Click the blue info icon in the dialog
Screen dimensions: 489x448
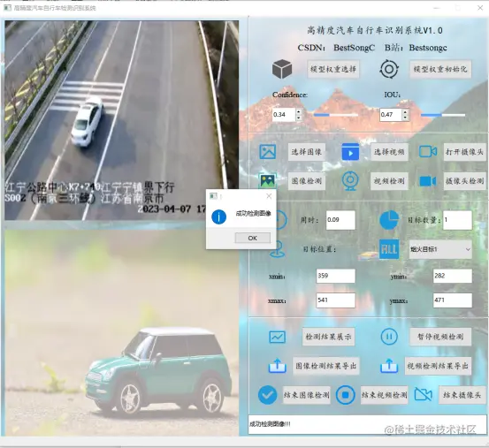point(219,216)
